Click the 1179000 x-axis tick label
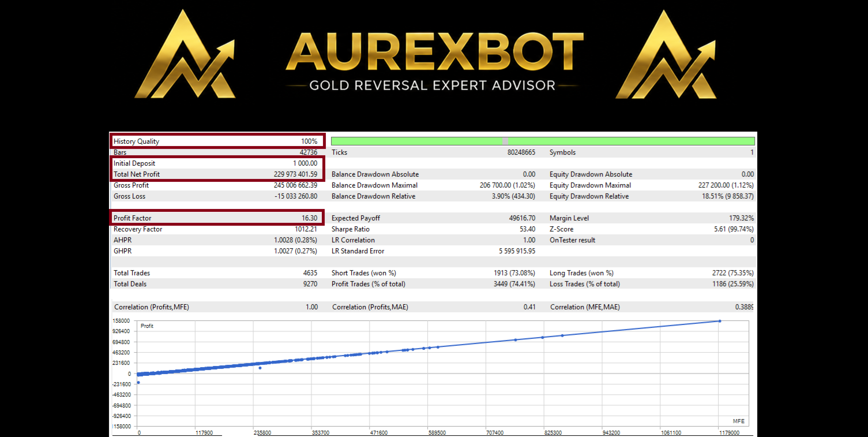868x437 pixels. (729, 433)
